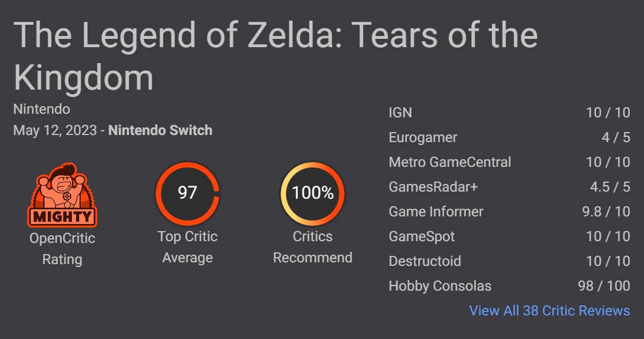Click the game title heading
This screenshot has width=644, height=339.
(x=275, y=56)
